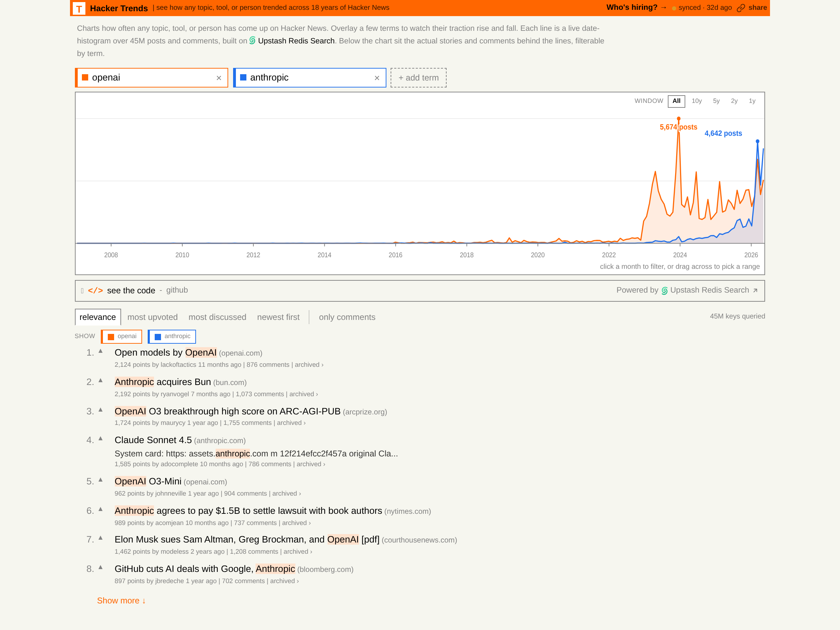Click the Hacker Trends T logo icon
This screenshot has width=840, height=630.
tap(79, 8)
